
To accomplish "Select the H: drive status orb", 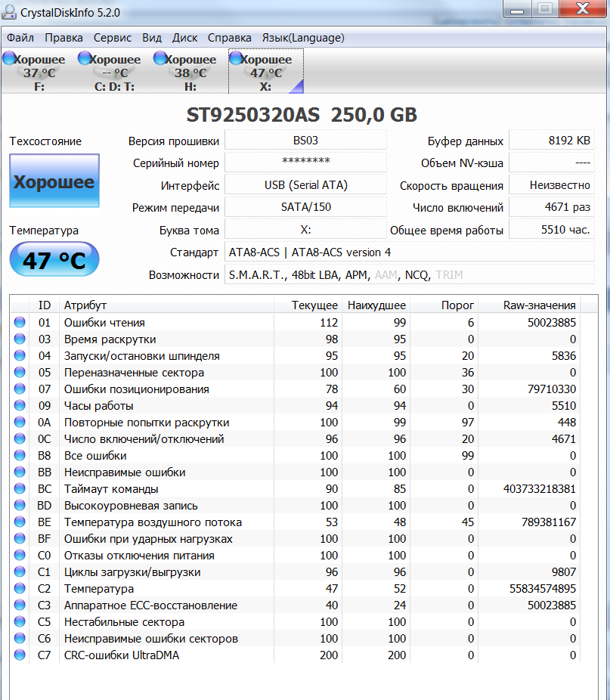I will click(x=159, y=58).
